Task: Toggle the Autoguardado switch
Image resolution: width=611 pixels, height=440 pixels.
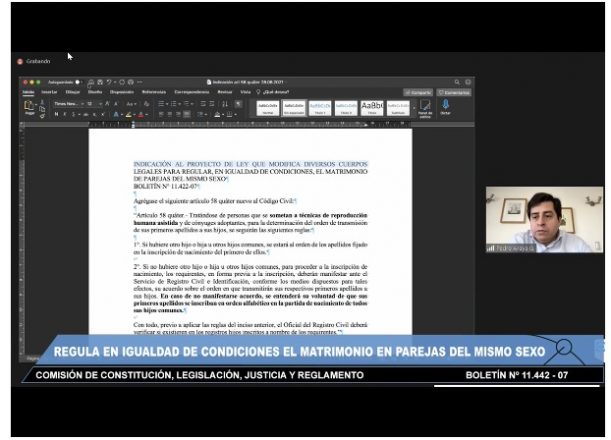Action: [x=78, y=82]
